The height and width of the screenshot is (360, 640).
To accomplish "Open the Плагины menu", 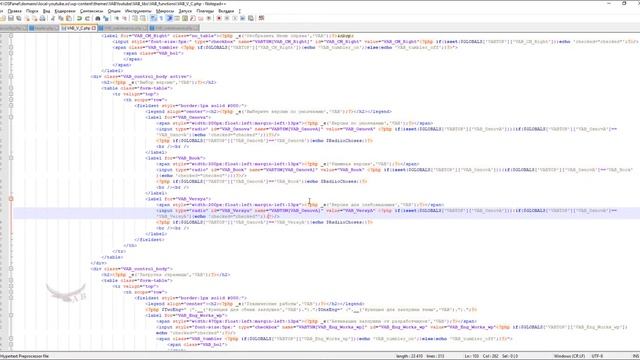I will point(205,11).
